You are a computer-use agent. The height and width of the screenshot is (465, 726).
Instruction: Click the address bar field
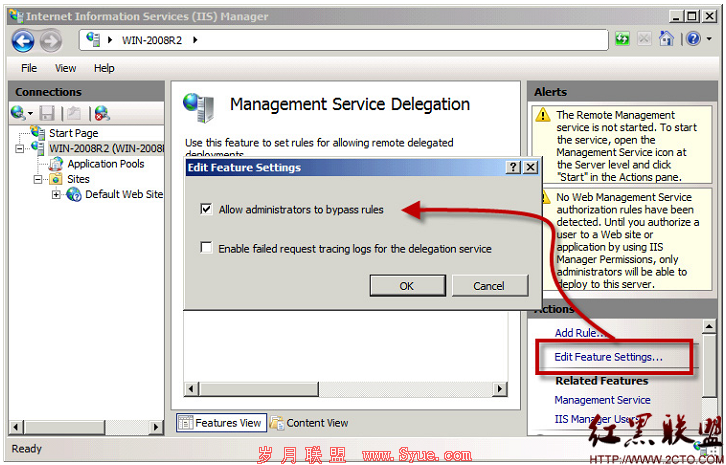click(x=343, y=40)
